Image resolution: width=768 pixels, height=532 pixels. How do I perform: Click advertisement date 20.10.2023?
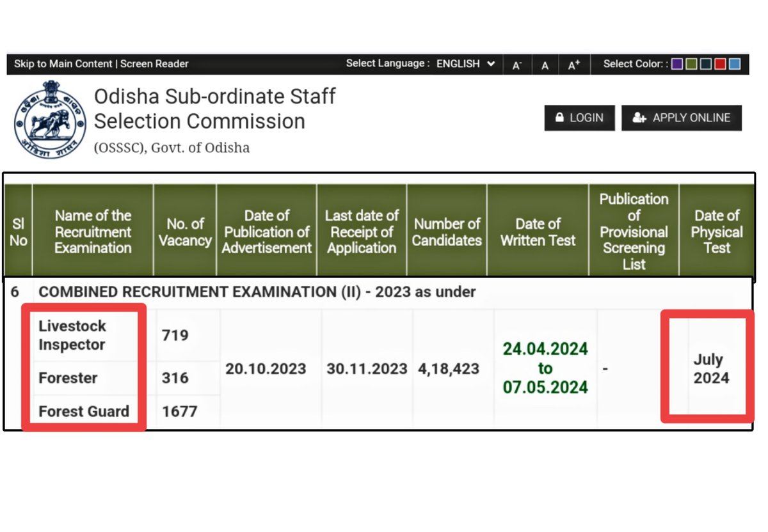266,369
